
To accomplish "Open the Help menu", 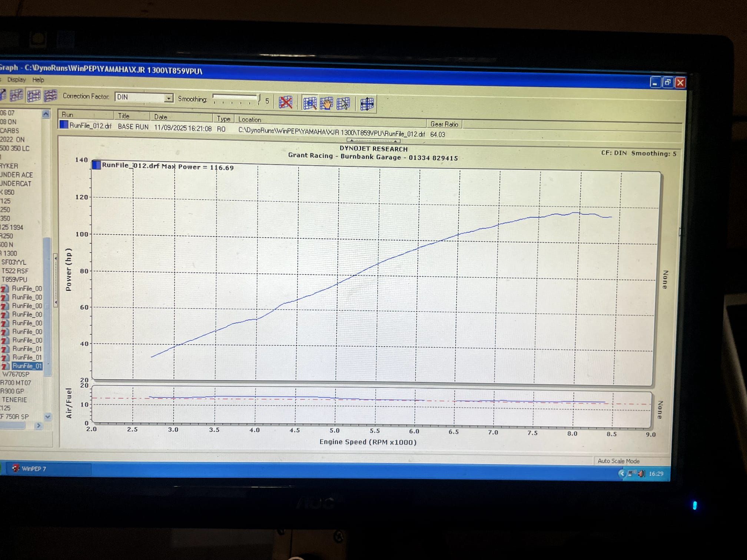I will pos(38,80).
